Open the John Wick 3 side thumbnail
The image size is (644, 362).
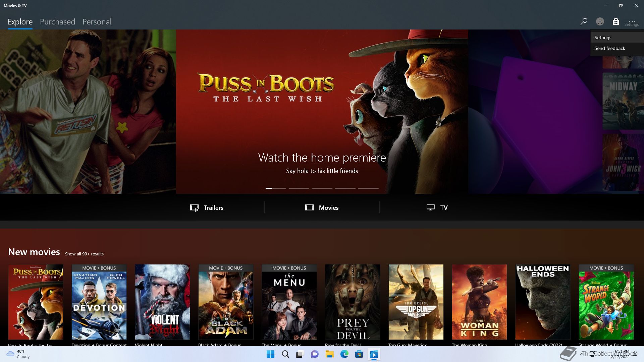623,163
